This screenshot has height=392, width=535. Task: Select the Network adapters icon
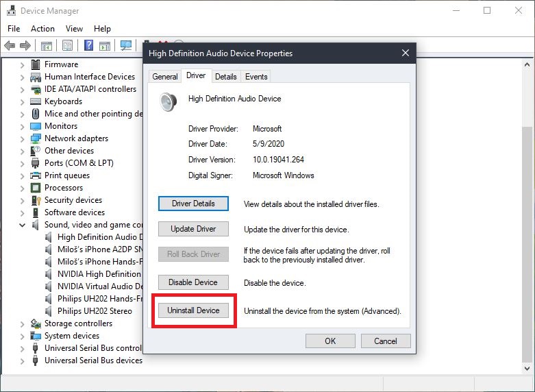coord(36,138)
